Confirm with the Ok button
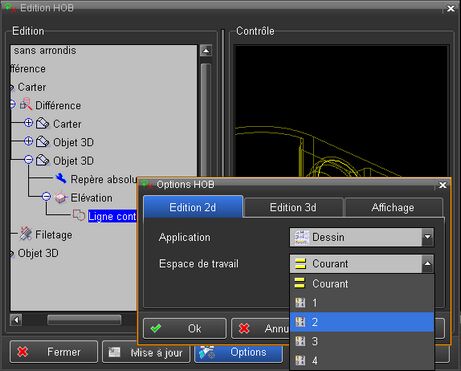The width and height of the screenshot is (461, 371). (x=185, y=329)
